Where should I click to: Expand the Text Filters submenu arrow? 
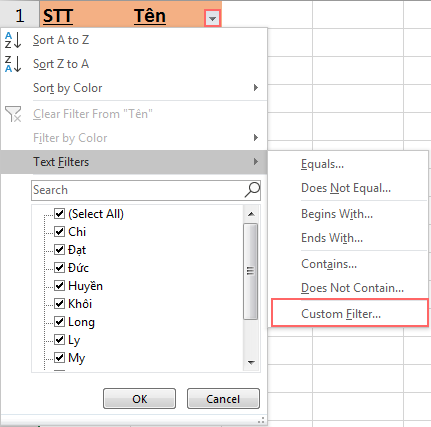256,162
